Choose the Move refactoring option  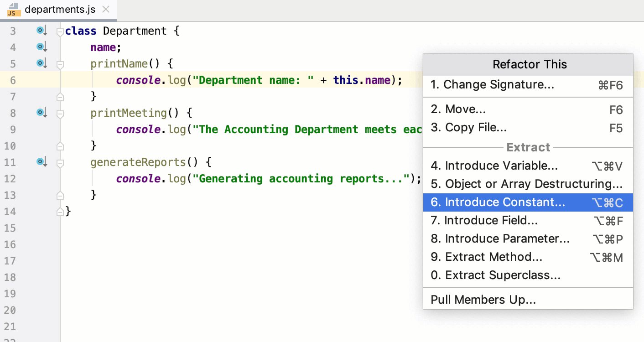[x=462, y=109]
